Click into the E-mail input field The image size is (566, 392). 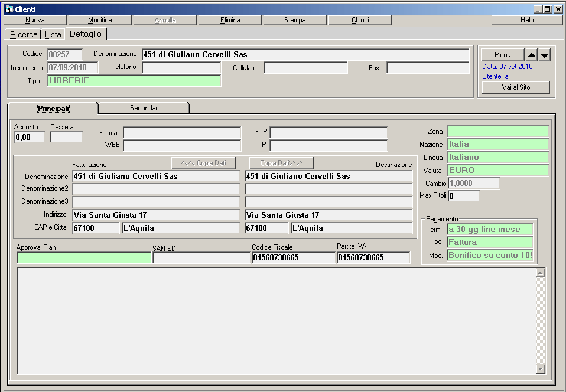182,133
